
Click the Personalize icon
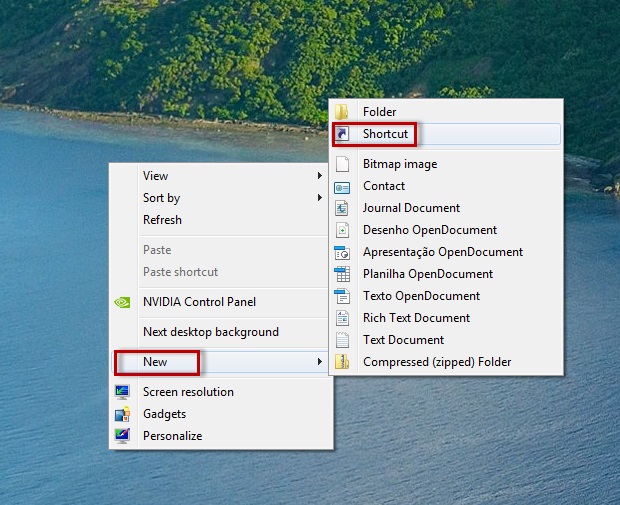pos(122,436)
